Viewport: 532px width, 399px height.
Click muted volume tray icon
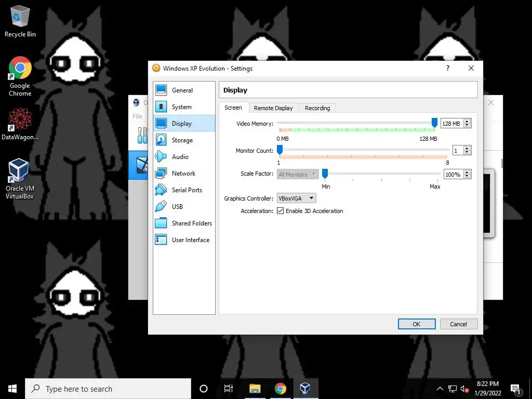tap(464, 389)
